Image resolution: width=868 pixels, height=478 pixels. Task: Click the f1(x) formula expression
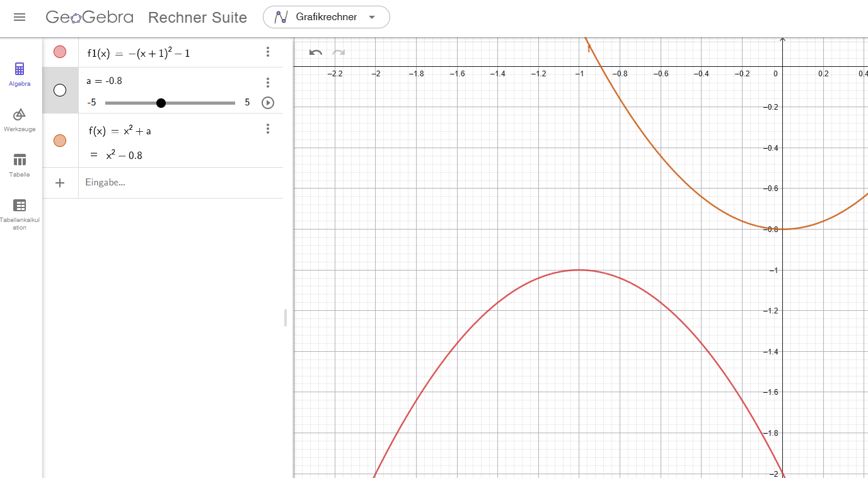coord(139,53)
